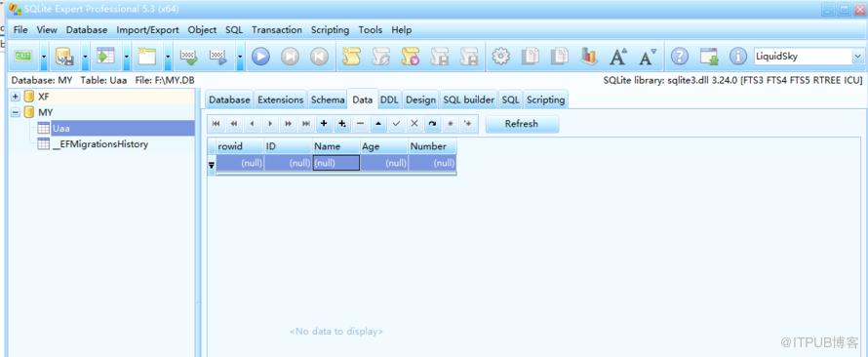Open the Help question mark icon
The width and height of the screenshot is (868, 357).
[x=679, y=57]
